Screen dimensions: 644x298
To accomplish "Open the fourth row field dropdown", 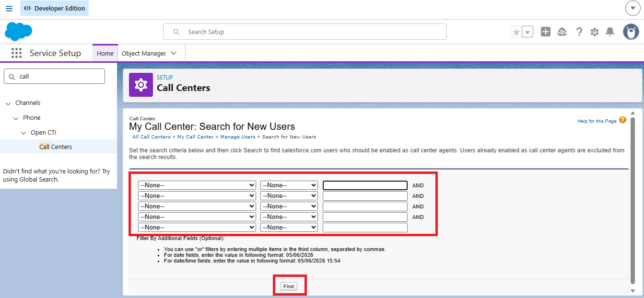I will coord(197,217).
